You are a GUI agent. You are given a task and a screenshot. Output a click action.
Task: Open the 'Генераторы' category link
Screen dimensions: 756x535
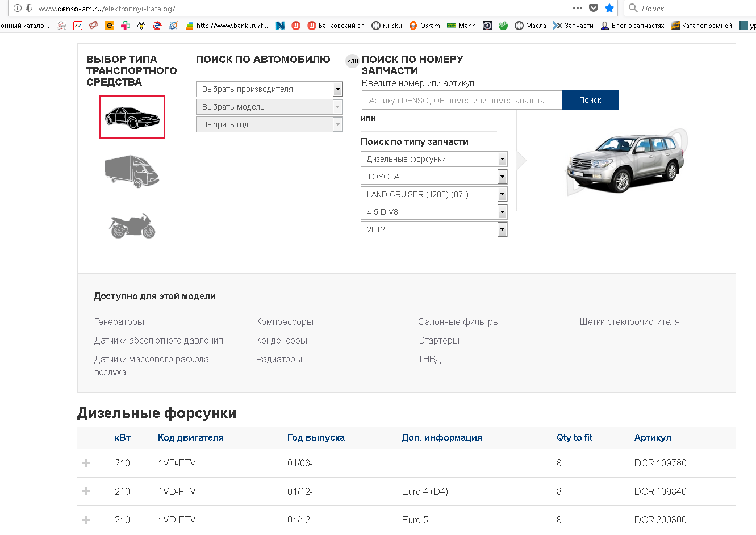(119, 321)
